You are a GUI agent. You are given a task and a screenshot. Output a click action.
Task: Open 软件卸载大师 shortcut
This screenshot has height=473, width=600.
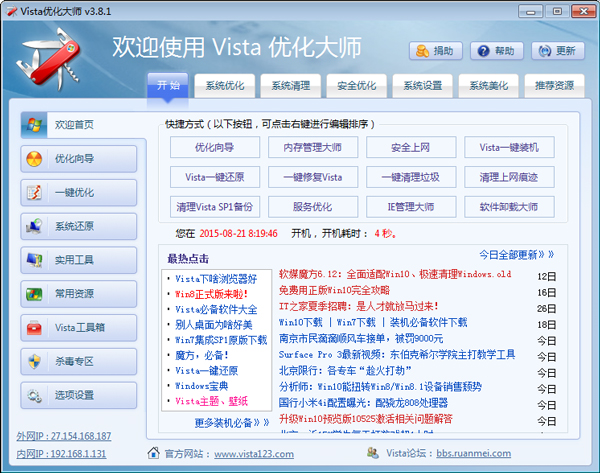coord(509,207)
